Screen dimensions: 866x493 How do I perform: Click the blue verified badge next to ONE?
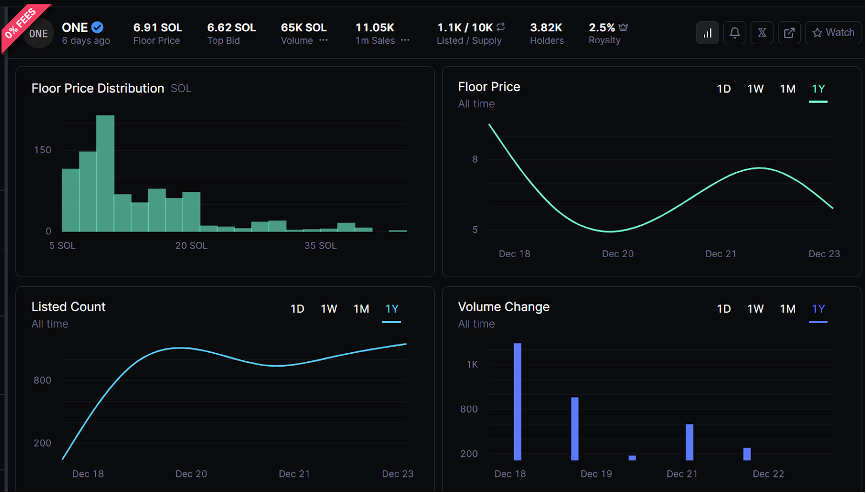point(97,27)
